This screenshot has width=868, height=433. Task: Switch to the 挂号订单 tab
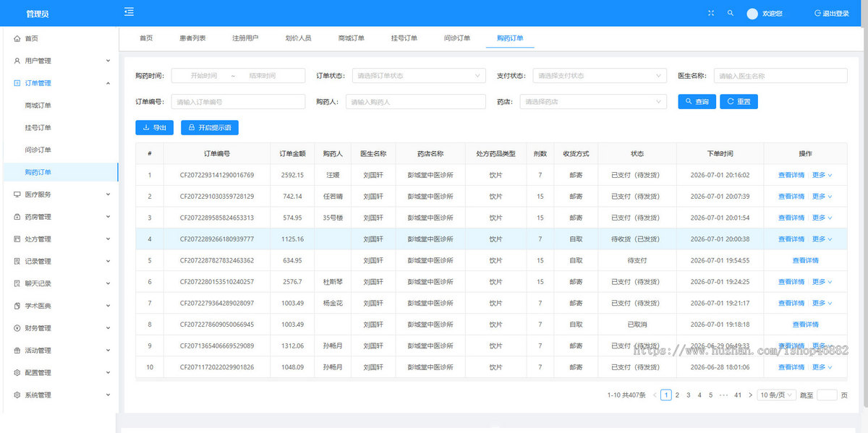[x=404, y=38]
